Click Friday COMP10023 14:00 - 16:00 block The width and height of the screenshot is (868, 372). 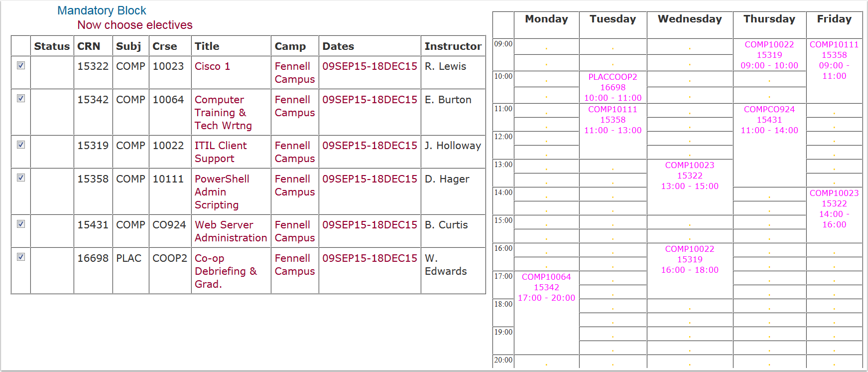(834, 208)
